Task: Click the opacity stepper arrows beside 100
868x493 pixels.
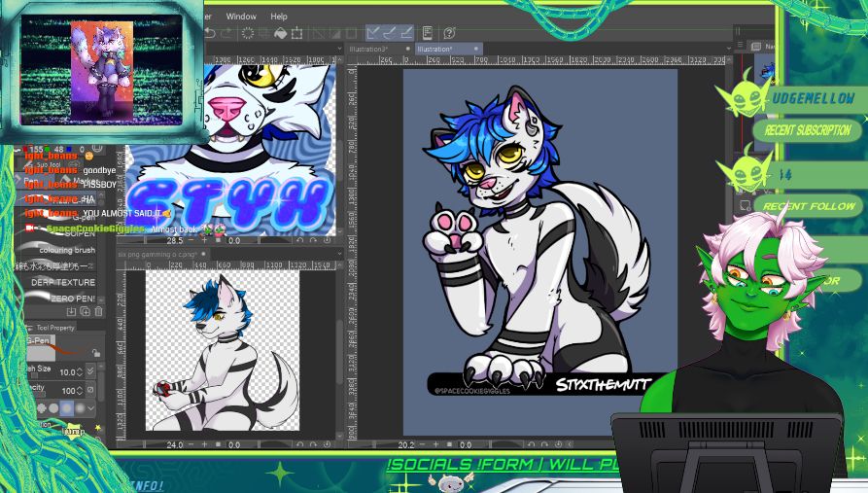Action: 80,391
